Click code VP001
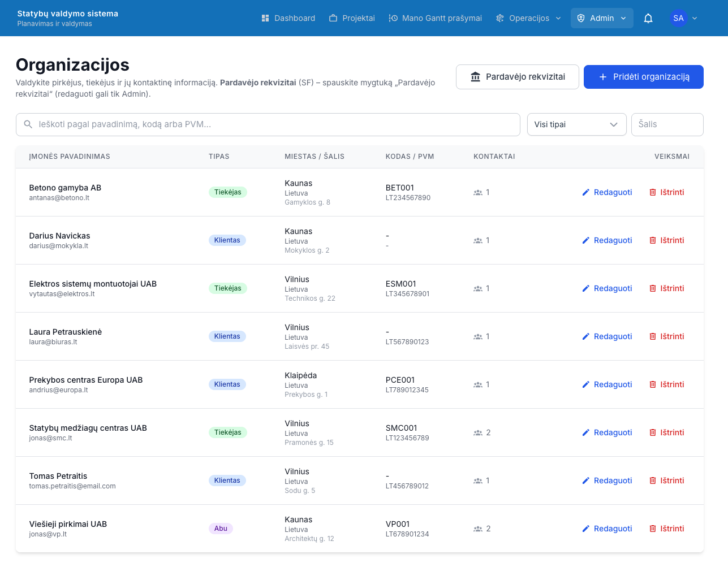This screenshot has width=728, height=567. tap(398, 524)
